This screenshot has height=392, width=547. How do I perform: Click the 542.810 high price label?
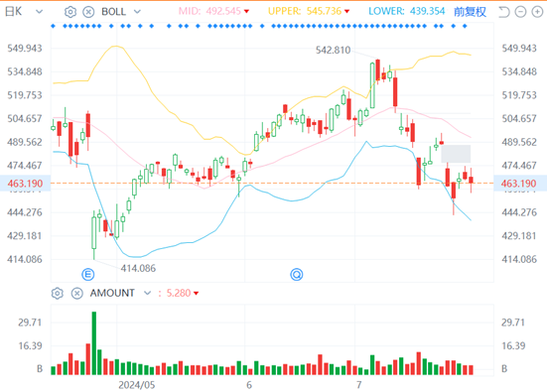(x=333, y=51)
